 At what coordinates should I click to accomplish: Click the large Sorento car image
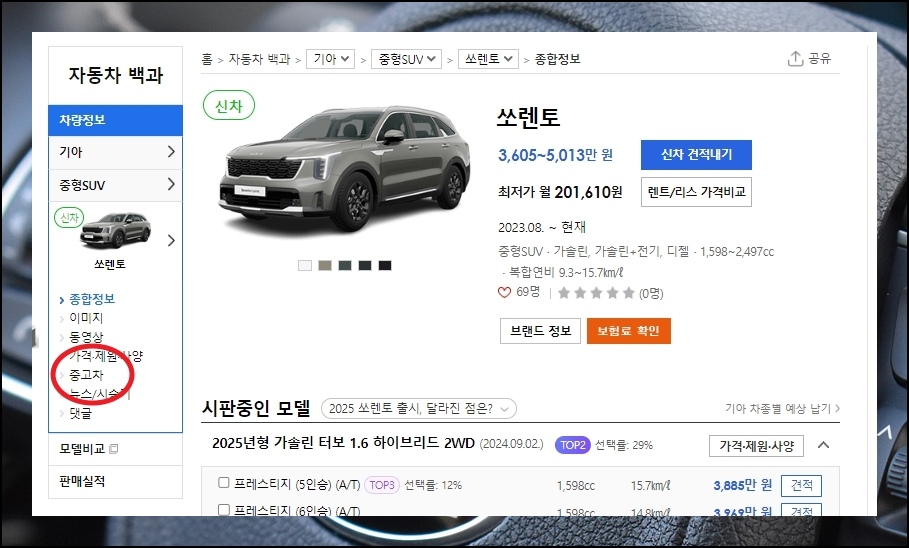(344, 169)
